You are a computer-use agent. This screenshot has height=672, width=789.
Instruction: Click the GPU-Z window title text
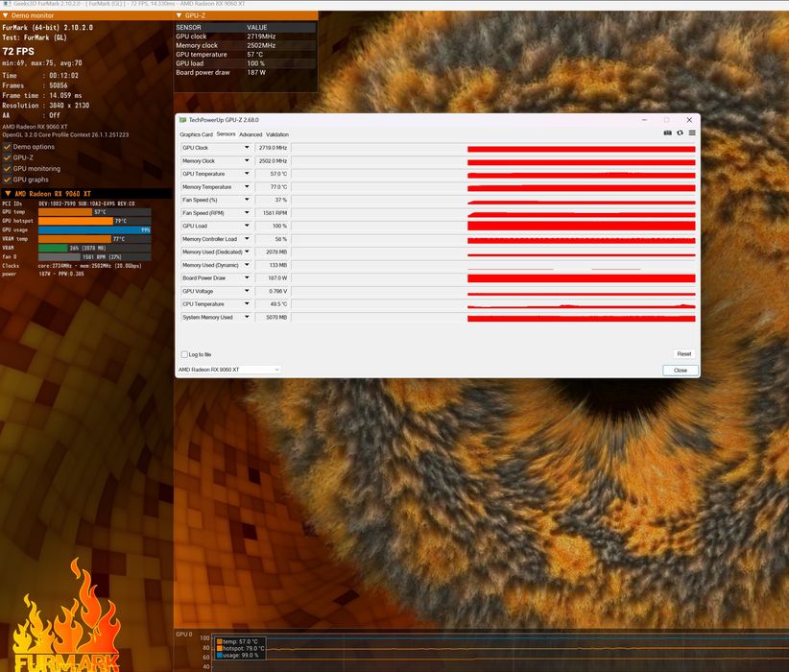(x=224, y=120)
